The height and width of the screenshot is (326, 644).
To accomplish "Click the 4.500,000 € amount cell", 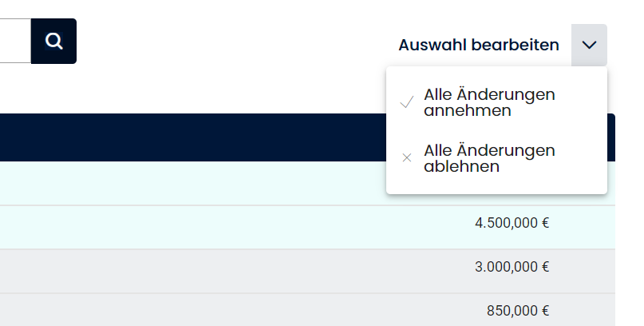I will pyautogui.click(x=512, y=224).
